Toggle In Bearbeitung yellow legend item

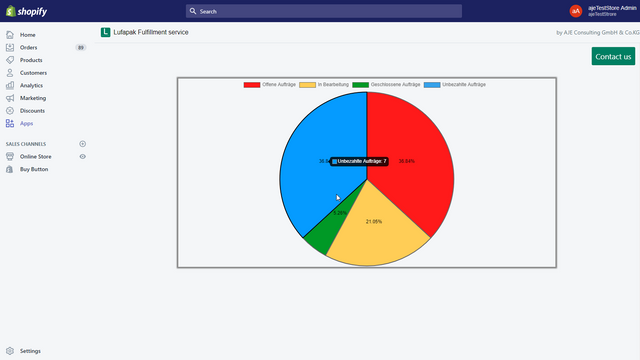point(324,84)
